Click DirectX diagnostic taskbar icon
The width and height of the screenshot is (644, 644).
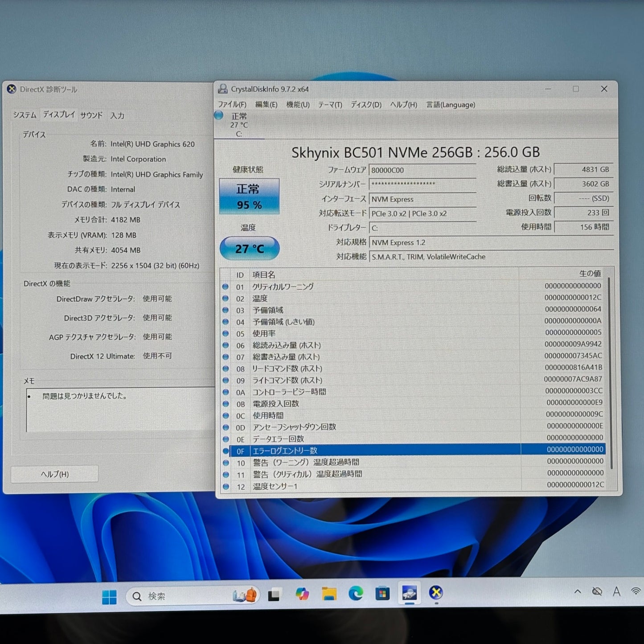pyautogui.click(x=436, y=593)
